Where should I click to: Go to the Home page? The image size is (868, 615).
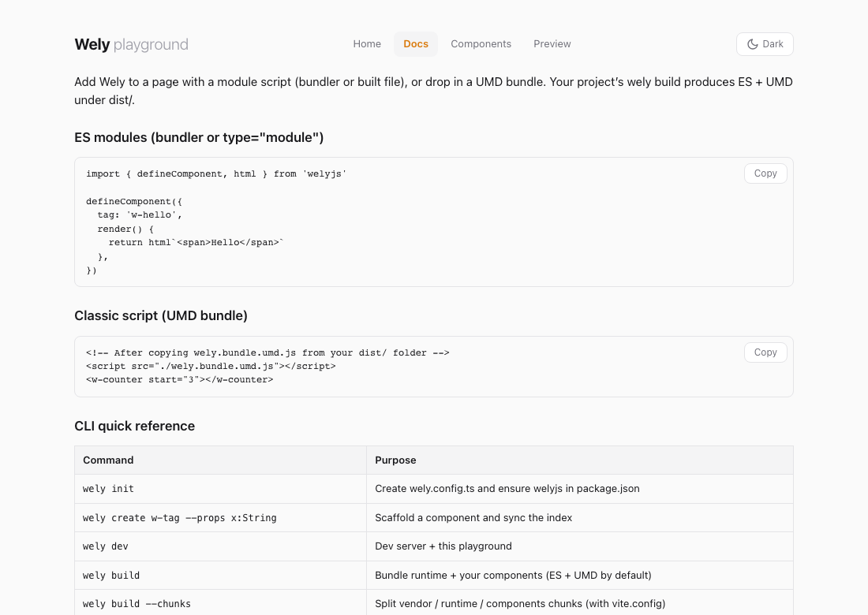[x=367, y=43]
